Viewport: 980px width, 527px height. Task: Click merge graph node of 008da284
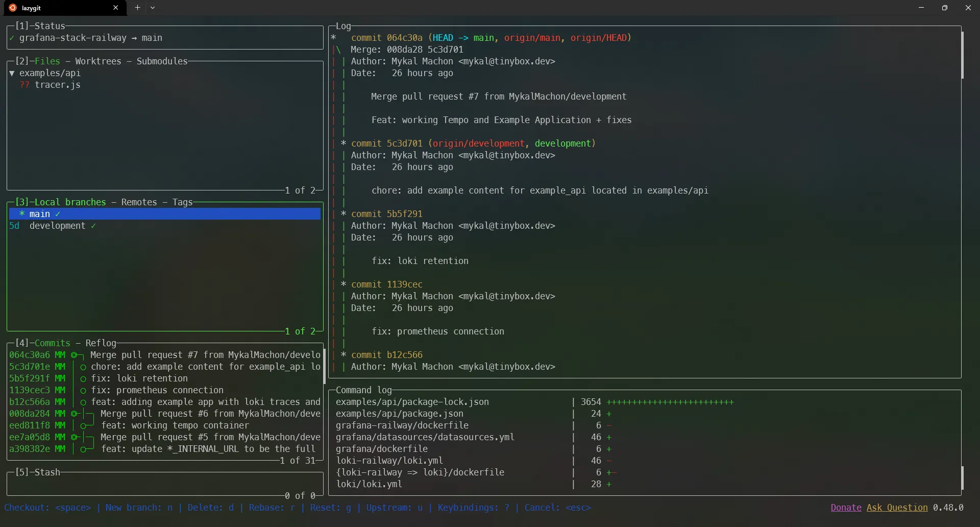point(74,414)
